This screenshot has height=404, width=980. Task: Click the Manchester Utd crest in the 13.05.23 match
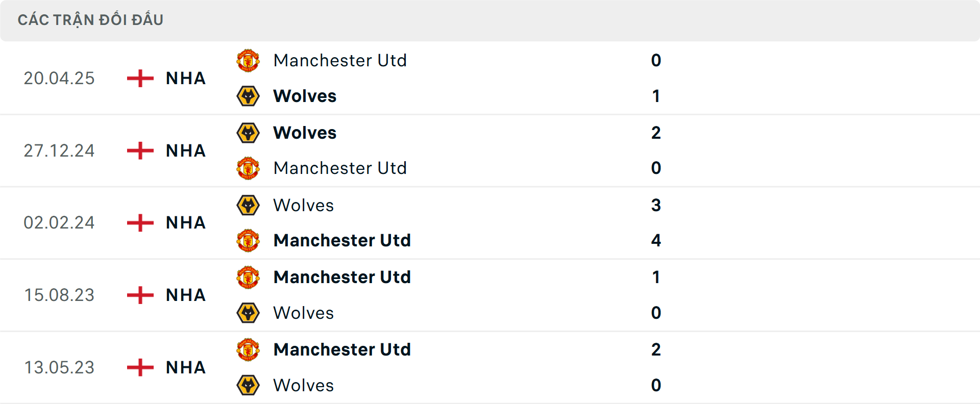(x=249, y=349)
